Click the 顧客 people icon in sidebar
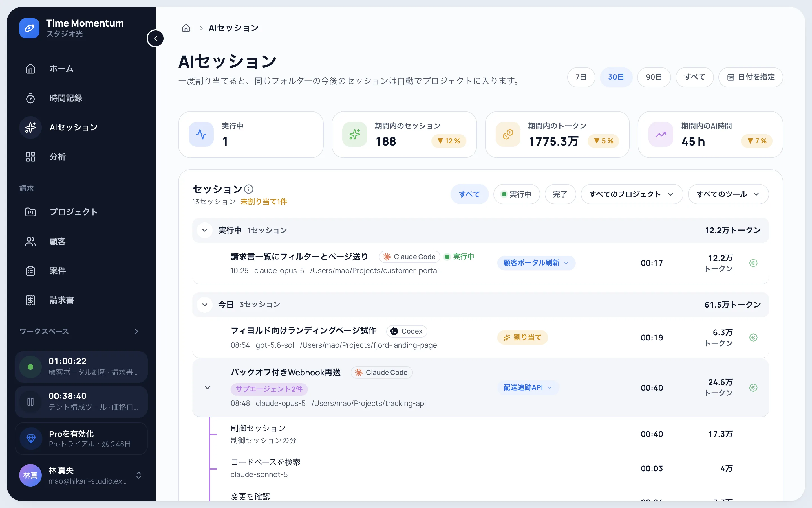 [30, 242]
